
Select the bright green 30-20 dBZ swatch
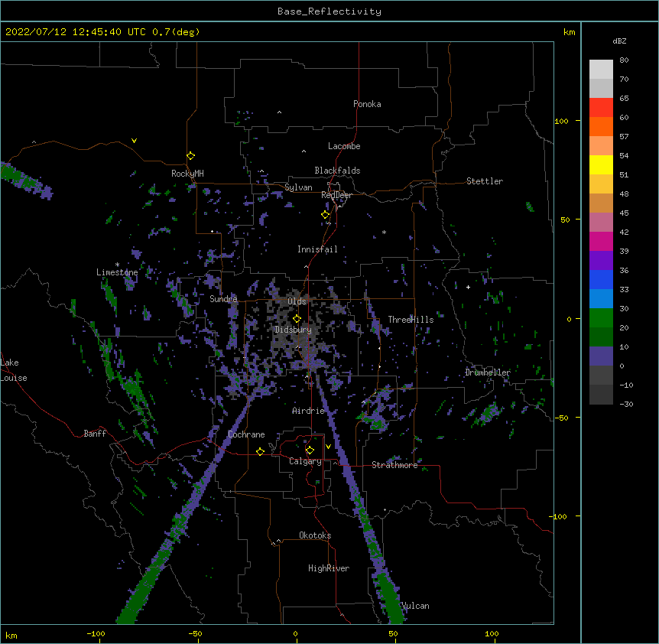[601, 318]
